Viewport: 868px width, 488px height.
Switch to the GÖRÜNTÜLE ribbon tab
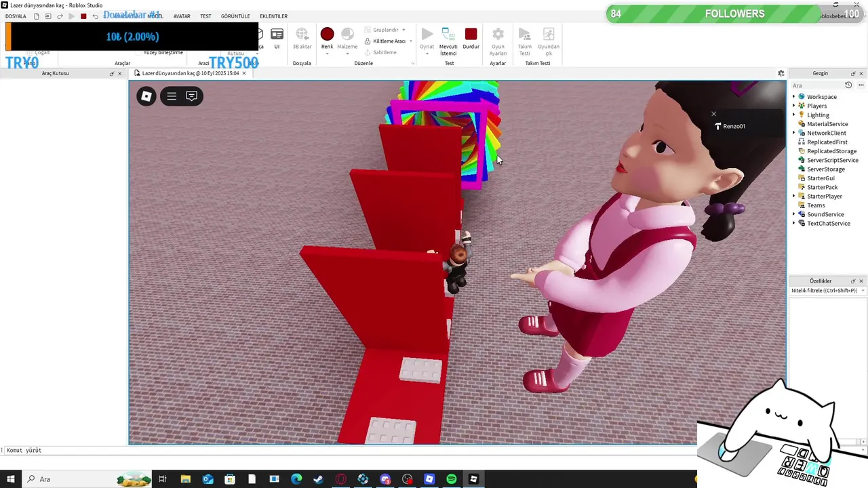click(x=235, y=16)
